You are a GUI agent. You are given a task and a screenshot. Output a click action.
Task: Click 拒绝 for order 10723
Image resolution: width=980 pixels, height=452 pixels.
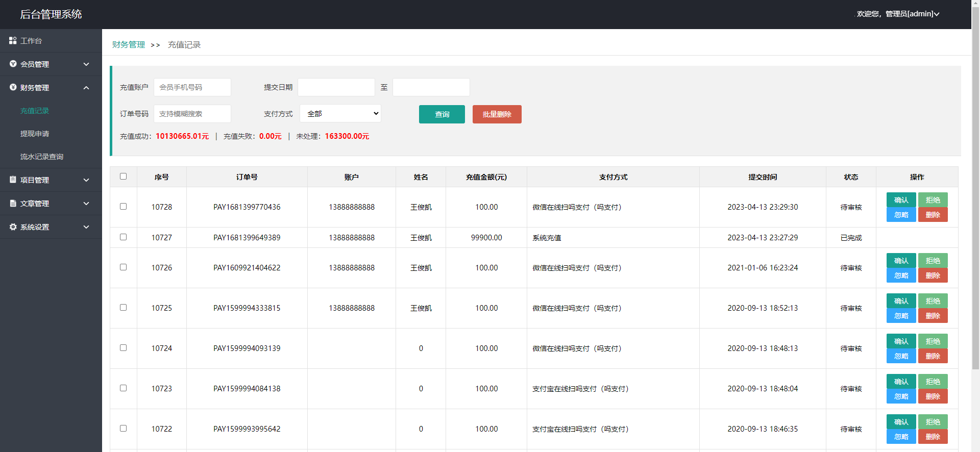pyautogui.click(x=933, y=382)
